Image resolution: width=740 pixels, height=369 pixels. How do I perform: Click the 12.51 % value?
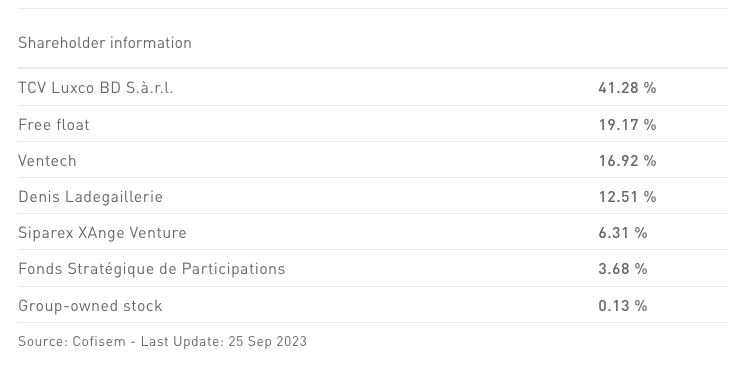click(x=627, y=197)
